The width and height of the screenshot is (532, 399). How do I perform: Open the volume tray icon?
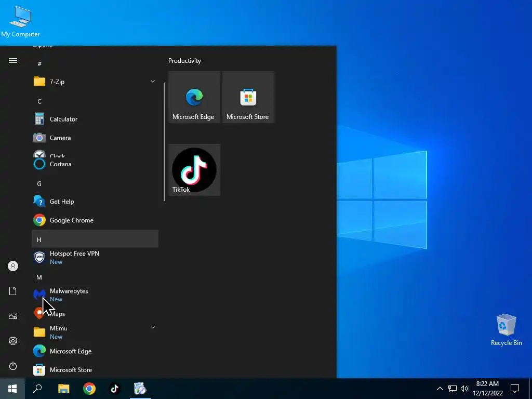pos(464,389)
